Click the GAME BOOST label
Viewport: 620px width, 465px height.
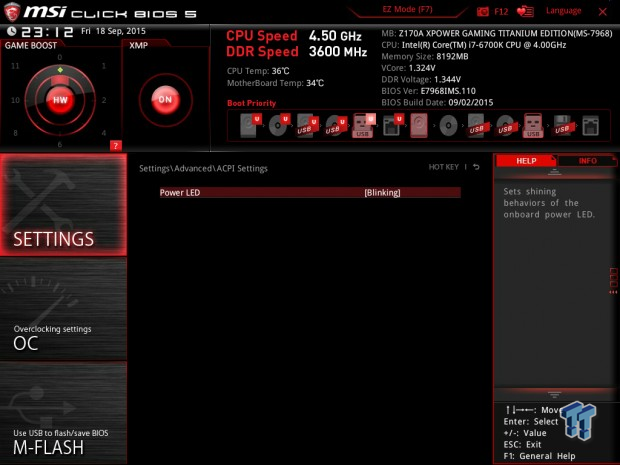pos(31,45)
